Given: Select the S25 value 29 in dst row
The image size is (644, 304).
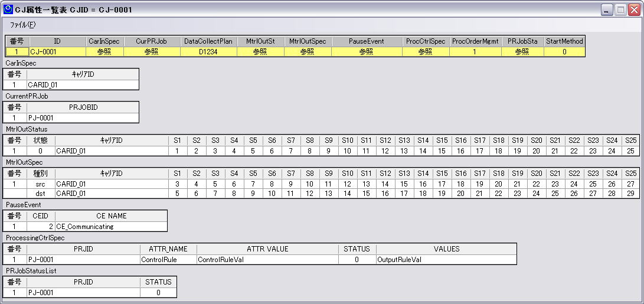Looking at the screenshot, I should pyautogui.click(x=630, y=193).
